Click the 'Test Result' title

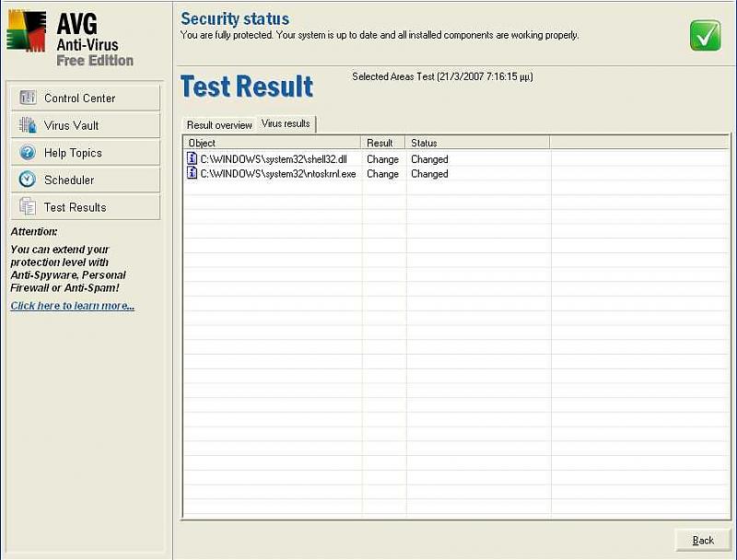coord(247,87)
